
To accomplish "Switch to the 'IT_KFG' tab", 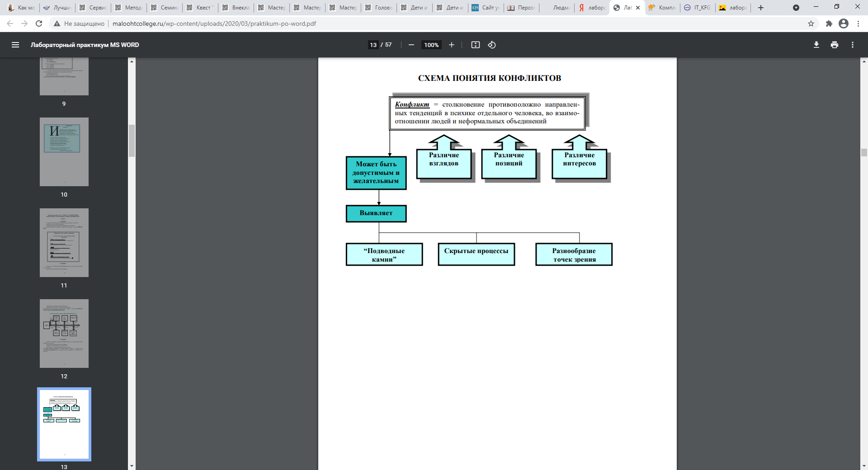I will (698, 8).
